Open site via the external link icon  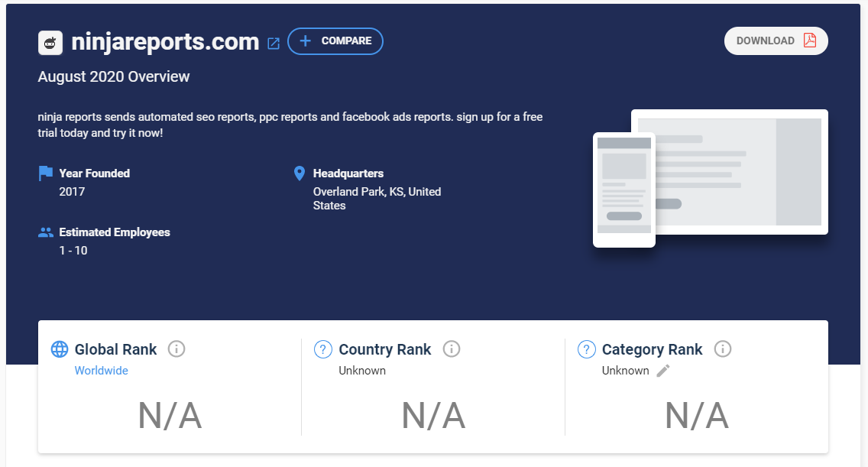coord(273,44)
